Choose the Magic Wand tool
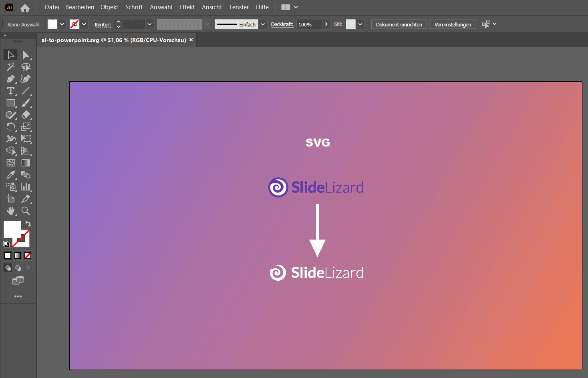588x378 pixels. point(10,67)
